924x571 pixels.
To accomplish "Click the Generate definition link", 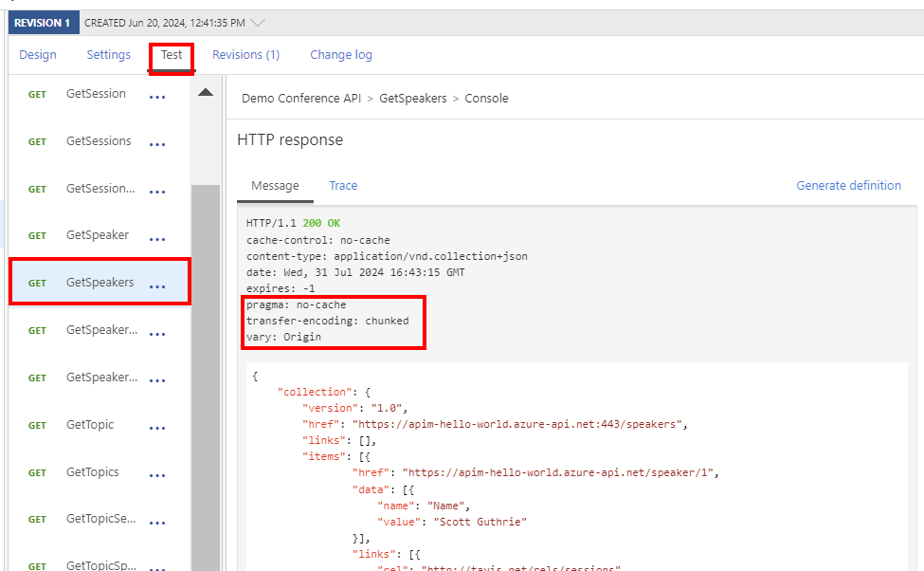I will click(x=848, y=186).
